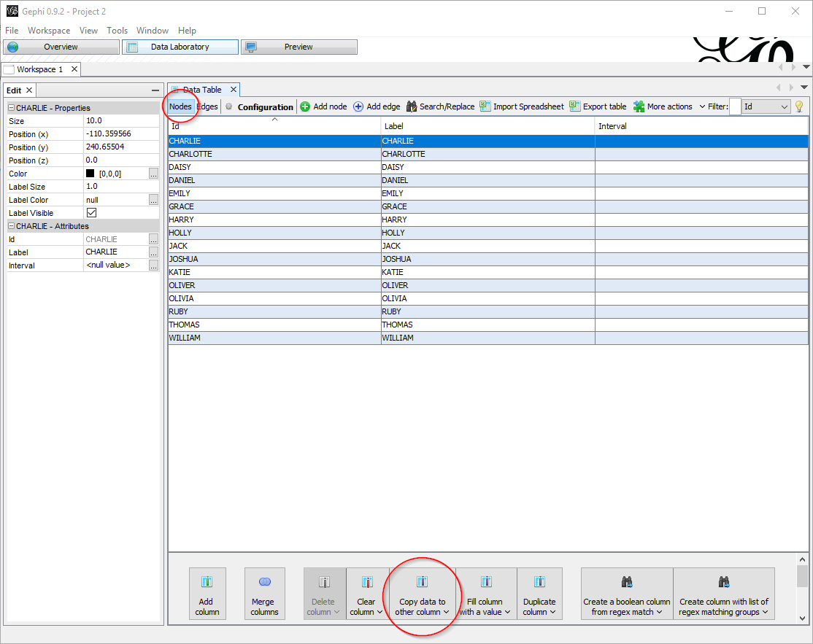Open the workspace tab list dropdown arrow
Image resolution: width=813 pixels, height=644 pixels.
806,67
